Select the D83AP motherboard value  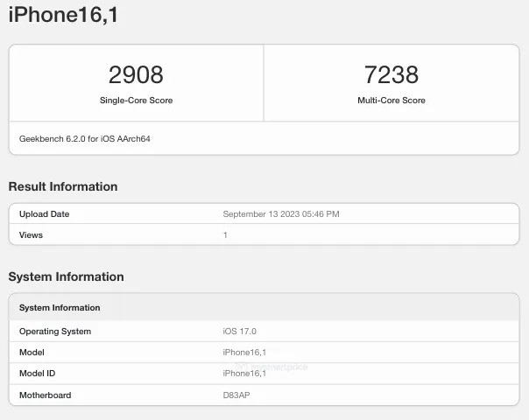[236, 395]
